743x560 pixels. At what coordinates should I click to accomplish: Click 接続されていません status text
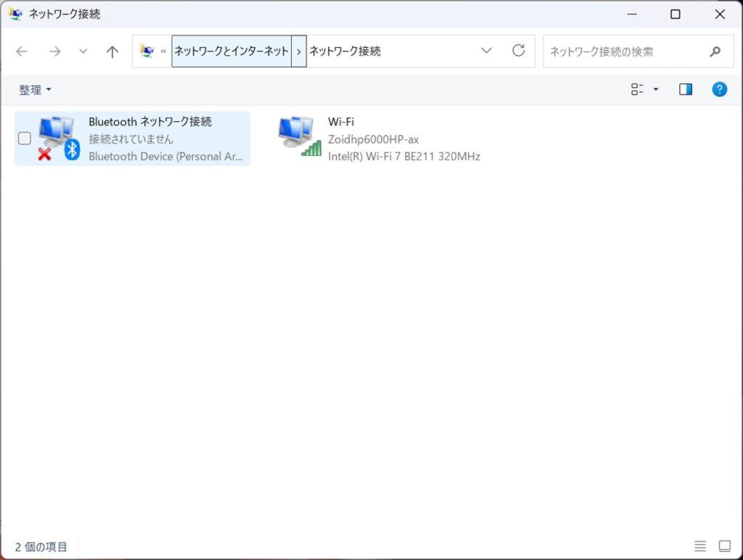click(x=131, y=139)
